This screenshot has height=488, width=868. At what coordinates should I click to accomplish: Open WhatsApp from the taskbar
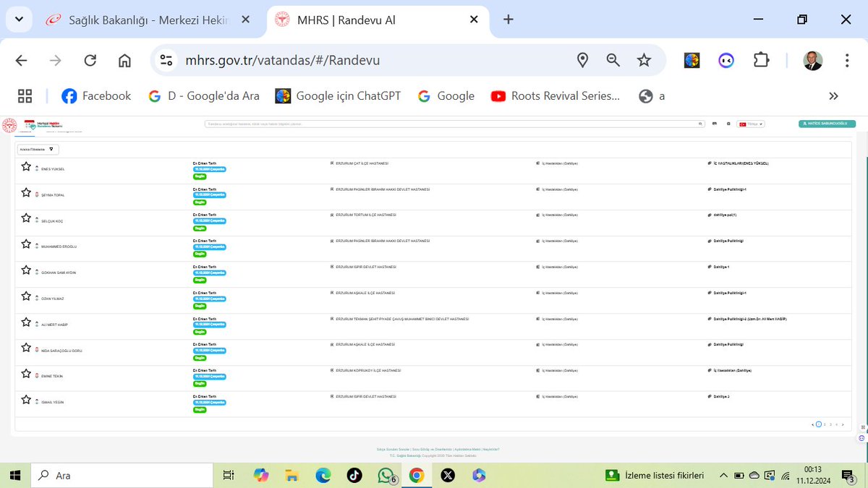point(386,475)
